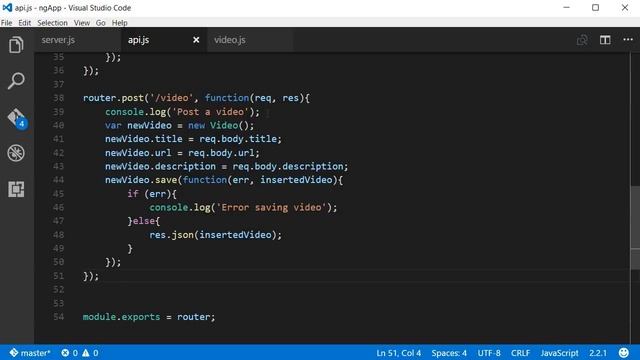
Task: Minimize the Visual Studio Code window
Action: tap(566, 7)
